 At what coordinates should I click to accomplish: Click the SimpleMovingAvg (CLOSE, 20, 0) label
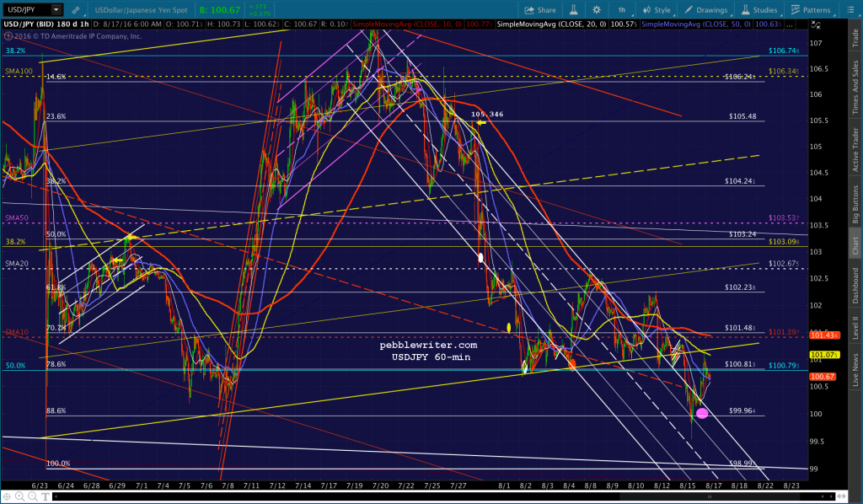(x=551, y=24)
